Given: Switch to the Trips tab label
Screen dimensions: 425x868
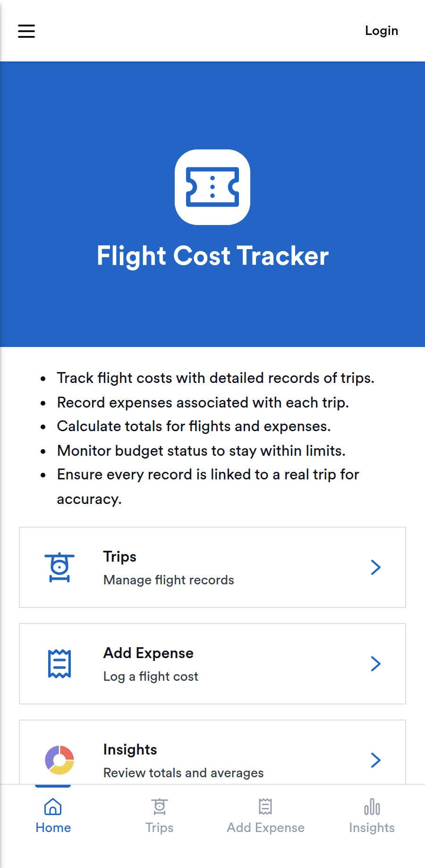Looking at the screenshot, I should click(x=160, y=828).
